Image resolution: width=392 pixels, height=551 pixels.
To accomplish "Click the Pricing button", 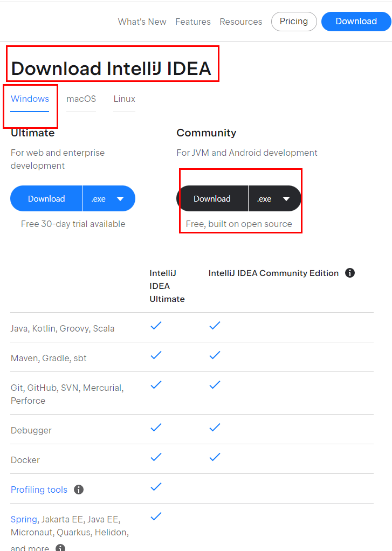I will pyautogui.click(x=294, y=22).
